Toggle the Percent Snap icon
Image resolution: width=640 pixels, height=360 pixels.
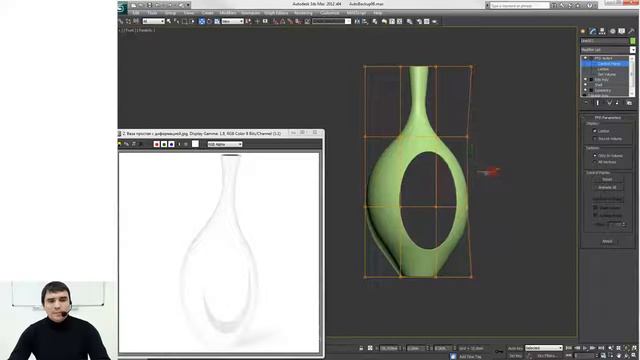(290, 21)
